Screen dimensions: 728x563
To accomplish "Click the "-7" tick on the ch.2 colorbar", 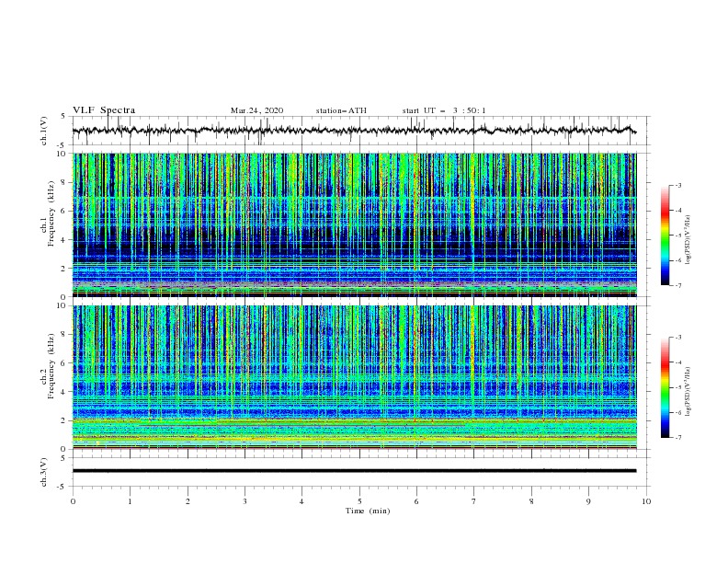I will (677, 438).
